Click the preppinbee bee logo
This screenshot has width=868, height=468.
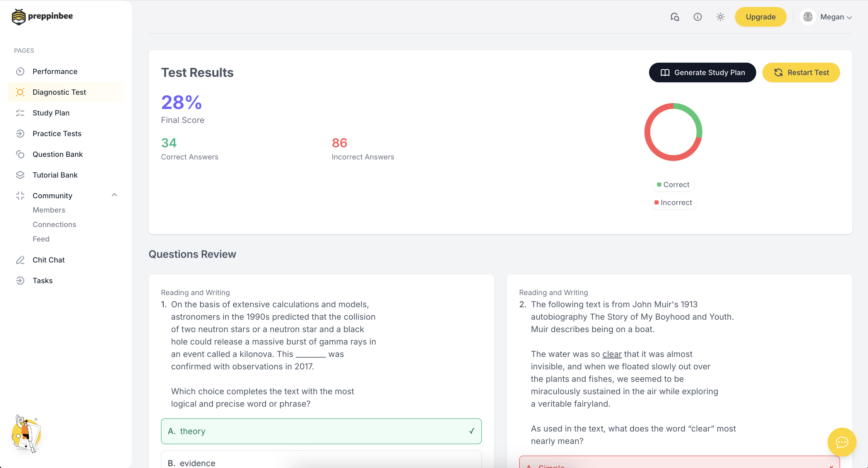[x=19, y=17]
